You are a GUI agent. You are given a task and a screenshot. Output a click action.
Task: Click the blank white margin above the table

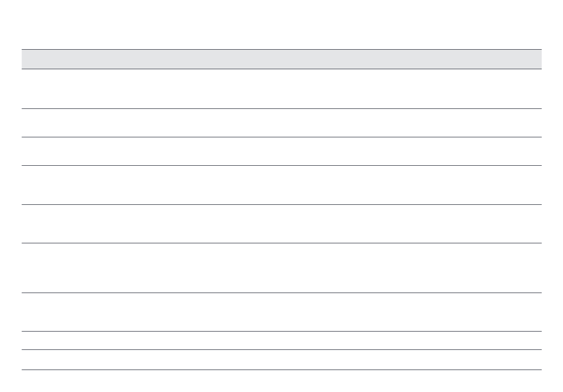281,24
